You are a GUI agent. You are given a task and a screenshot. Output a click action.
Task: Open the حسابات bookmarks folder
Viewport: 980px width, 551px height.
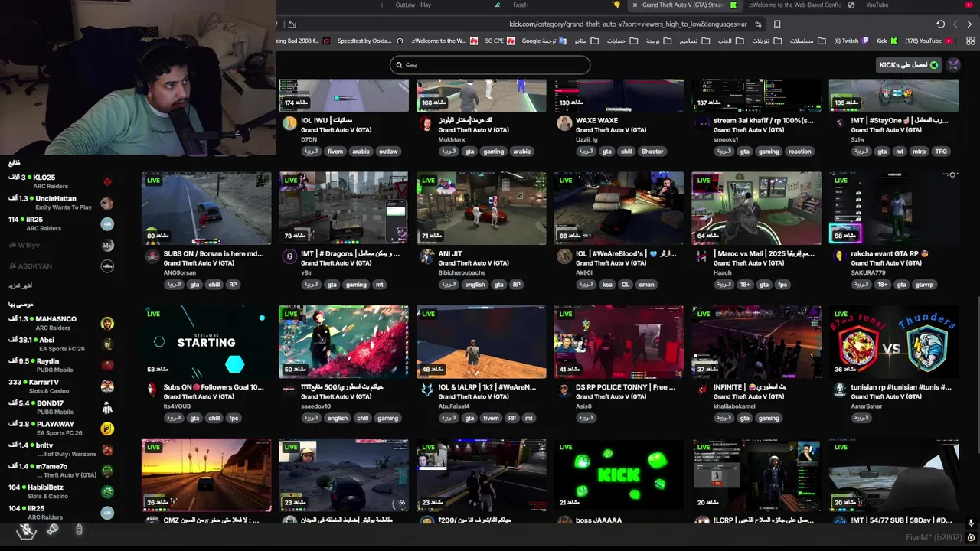point(622,41)
